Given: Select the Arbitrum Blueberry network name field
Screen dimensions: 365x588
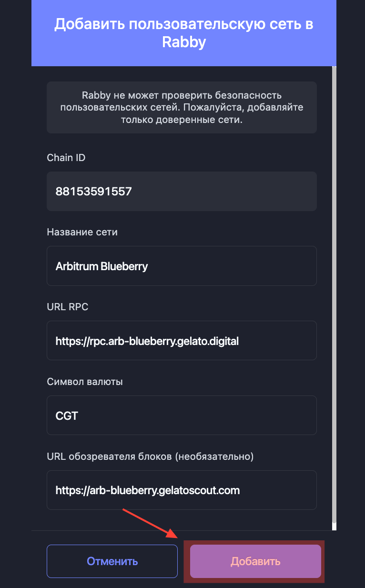Looking at the screenshot, I should [x=182, y=266].
